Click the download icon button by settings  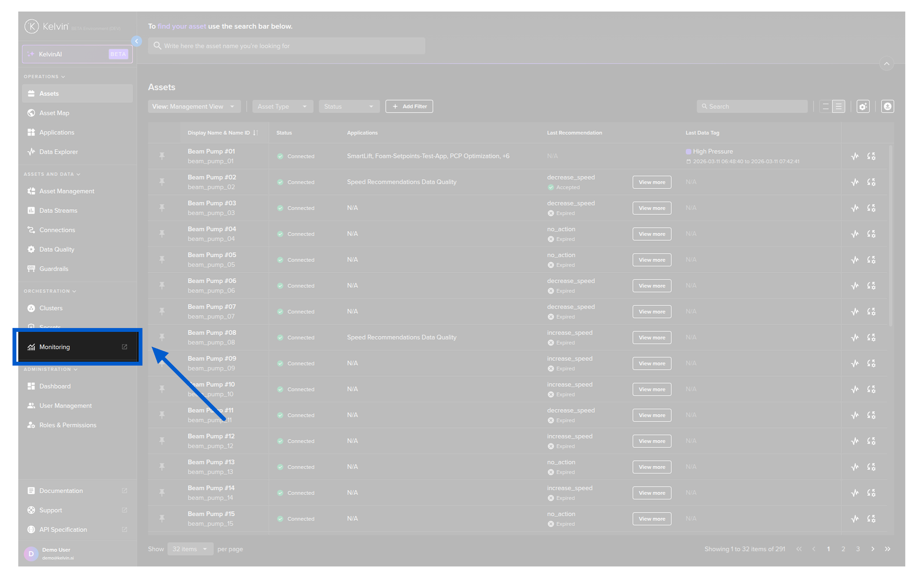tap(887, 106)
